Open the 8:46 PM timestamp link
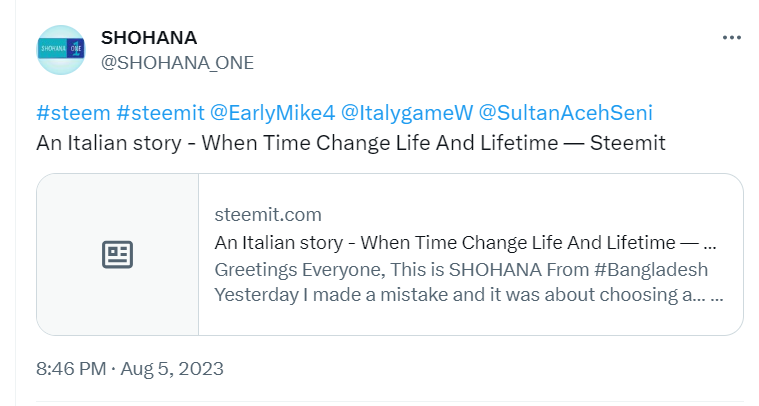 click(x=71, y=369)
